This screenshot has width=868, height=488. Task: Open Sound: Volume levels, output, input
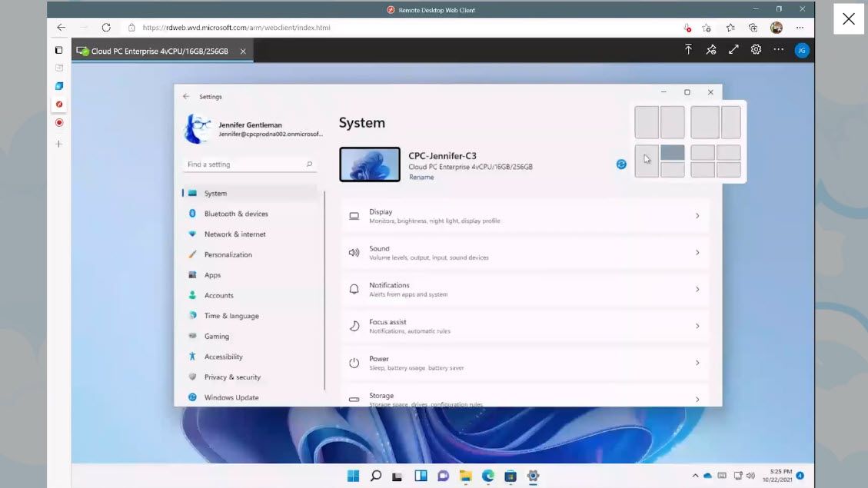[x=525, y=252]
